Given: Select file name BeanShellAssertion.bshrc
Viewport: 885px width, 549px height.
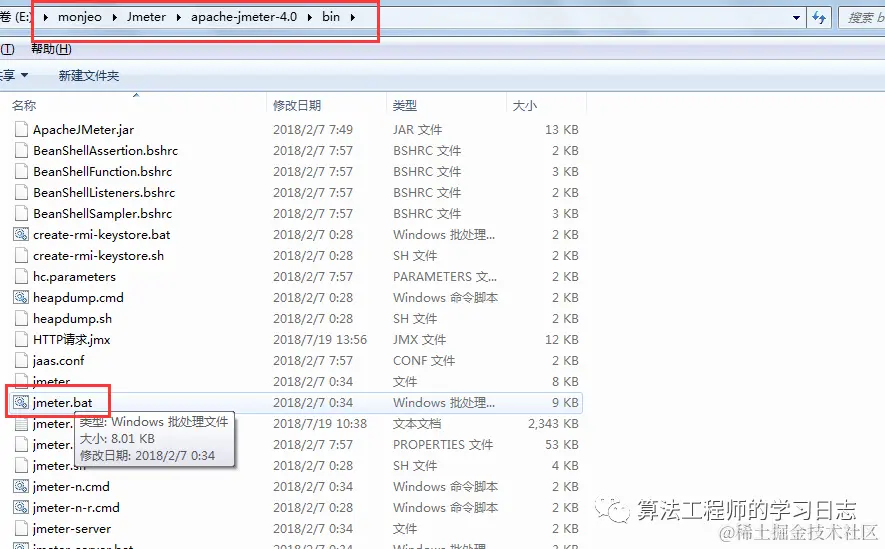Looking at the screenshot, I should click(x=106, y=151).
